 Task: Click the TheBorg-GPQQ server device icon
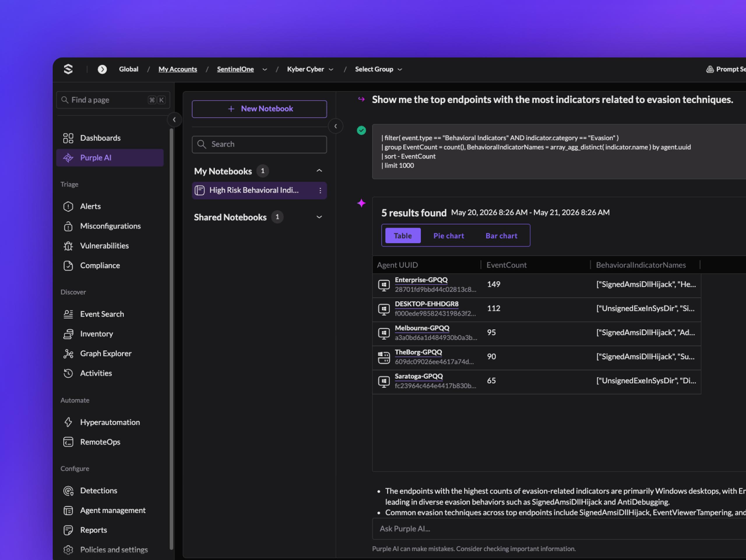coord(384,358)
